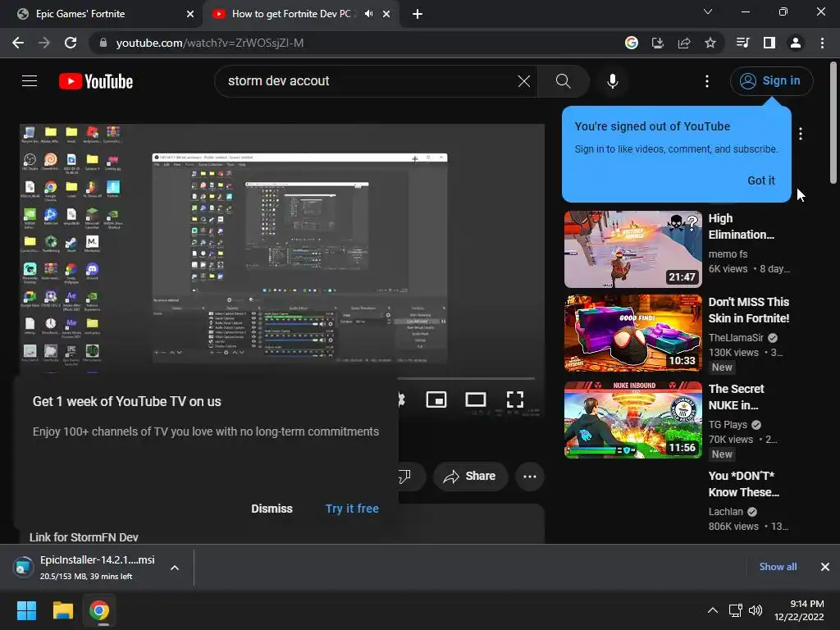Show hidden system tray icons
Screen dimensions: 840x630
(x=713, y=610)
